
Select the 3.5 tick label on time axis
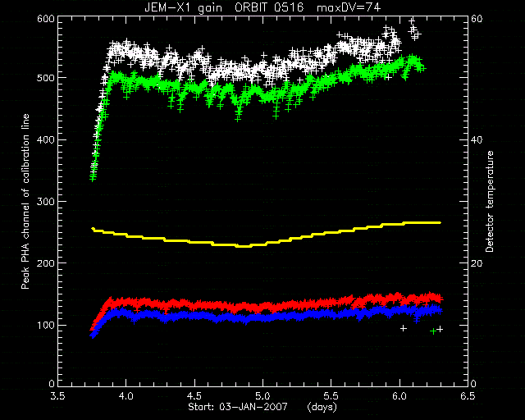point(58,396)
